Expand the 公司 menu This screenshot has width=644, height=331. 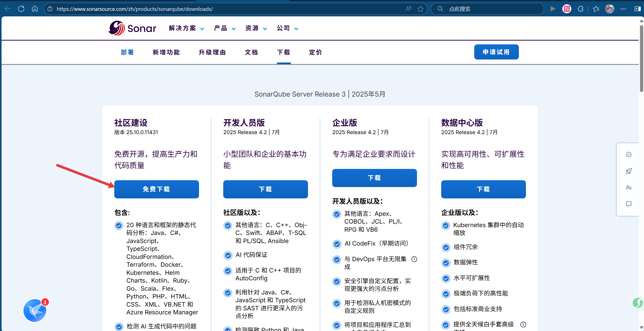tap(288, 28)
